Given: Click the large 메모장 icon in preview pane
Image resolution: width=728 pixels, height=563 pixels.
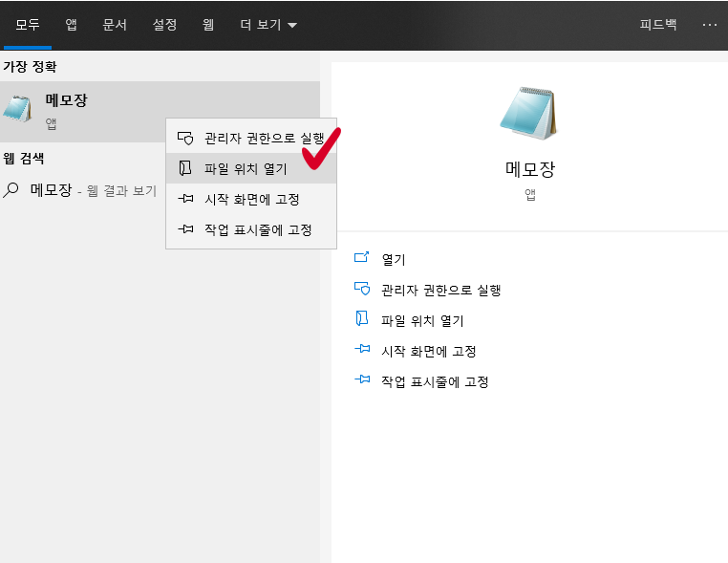Looking at the screenshot, I should pyautogui.click(x=529, y=113).
